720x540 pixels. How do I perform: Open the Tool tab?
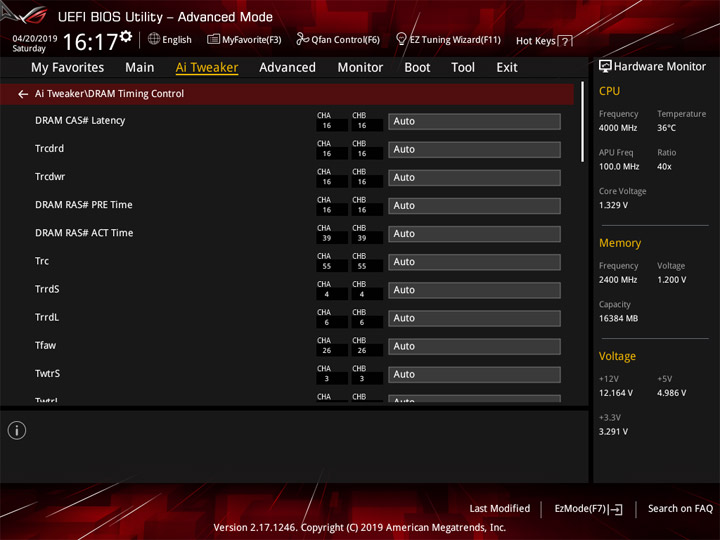tap(463, 68)
